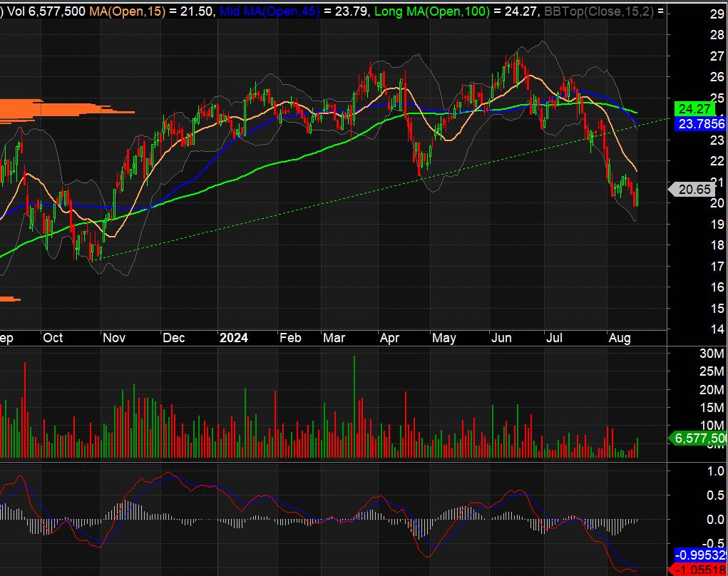
Task: Click the Mar date axis label
Action: [334, 337]
